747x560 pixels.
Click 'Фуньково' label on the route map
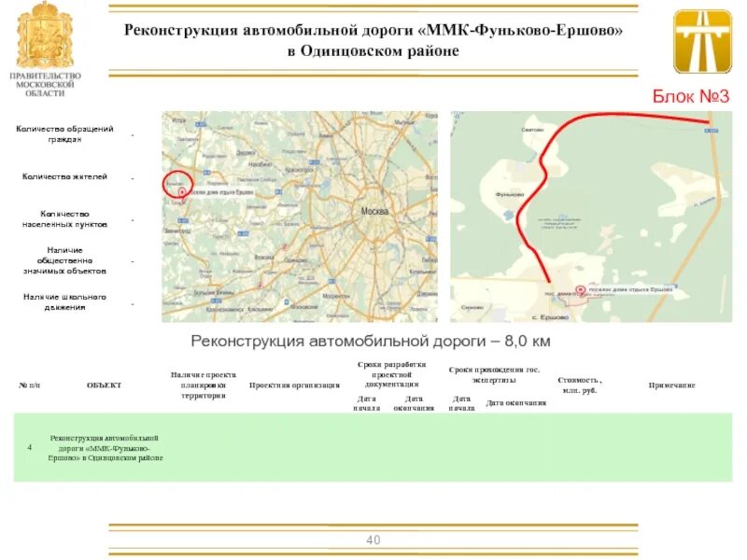coord(510,194)
